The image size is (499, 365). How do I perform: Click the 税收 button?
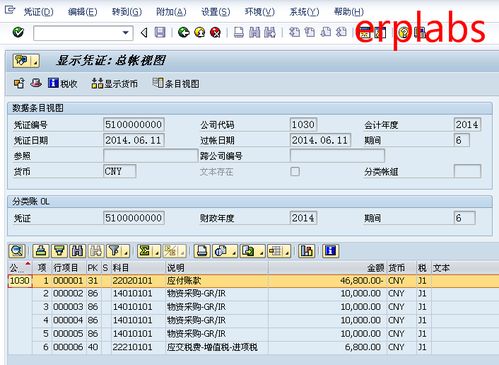pyautogui.click(x=63, y=83)
